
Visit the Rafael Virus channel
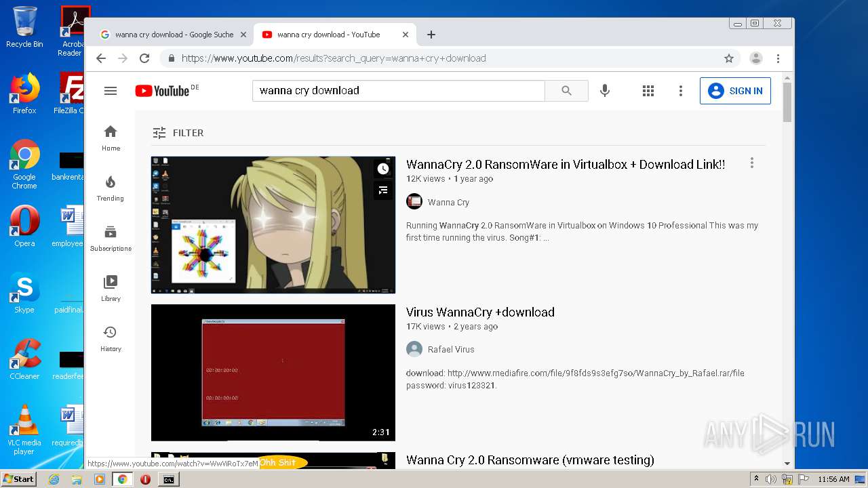coord(451,350)
